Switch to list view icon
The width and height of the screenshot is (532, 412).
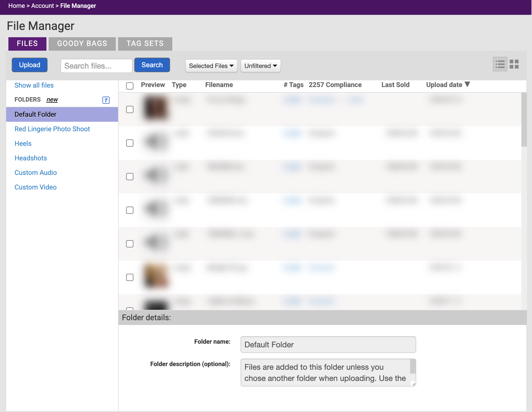tap(500, 64)
